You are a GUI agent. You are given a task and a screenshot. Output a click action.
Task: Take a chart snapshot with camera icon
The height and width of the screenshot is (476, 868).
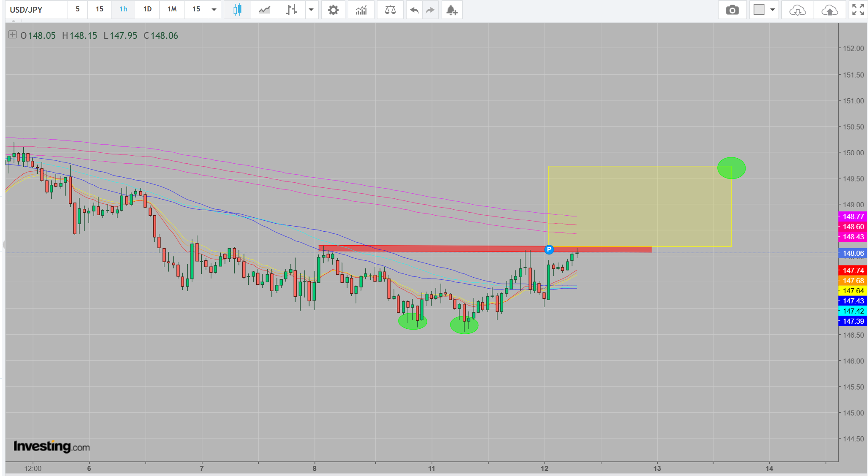pyautogui.click(x=732, y=10)
